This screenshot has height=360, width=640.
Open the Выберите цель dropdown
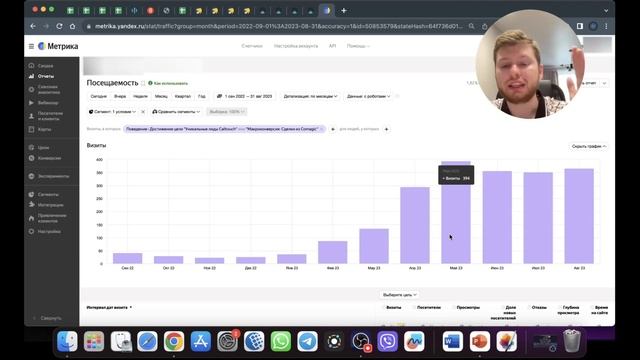click(399, 295)
